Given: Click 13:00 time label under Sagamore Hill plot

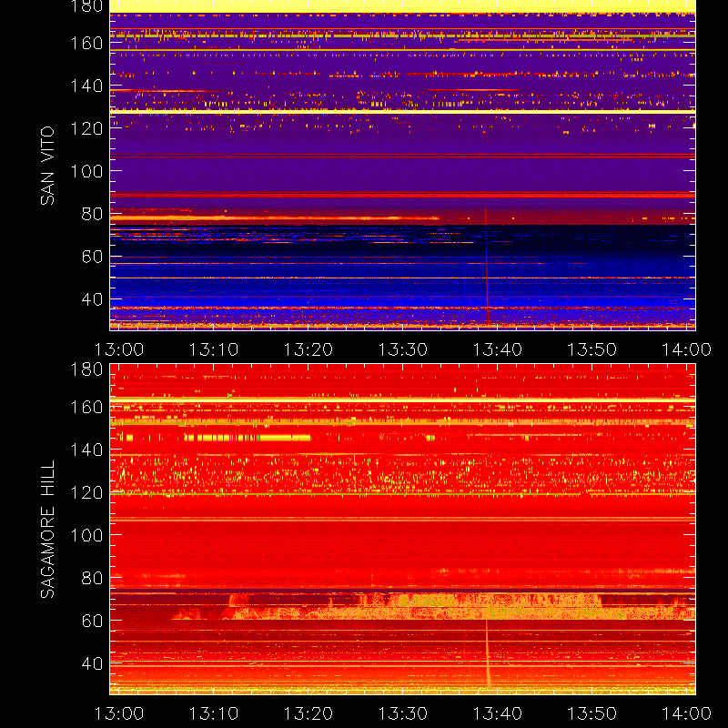Looking at the screenshot, I should [119, 713].
